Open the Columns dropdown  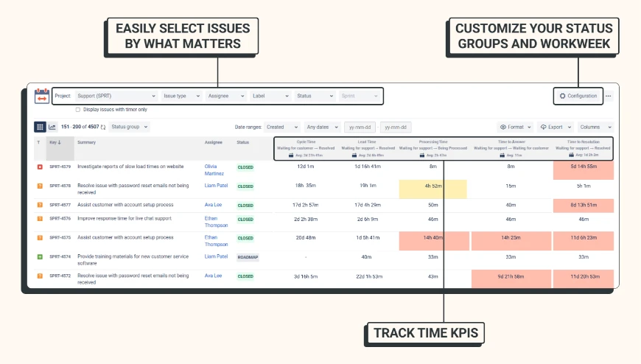(595, 127)
